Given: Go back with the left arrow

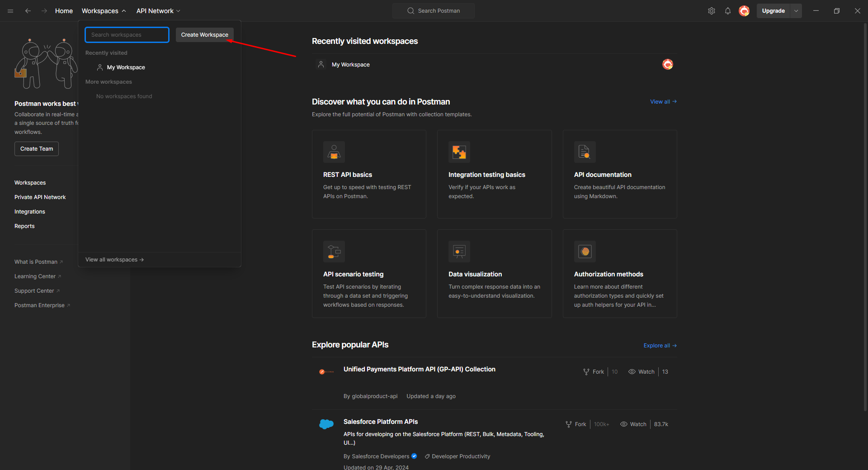Looking at the screenshot, I should (28, 11).
